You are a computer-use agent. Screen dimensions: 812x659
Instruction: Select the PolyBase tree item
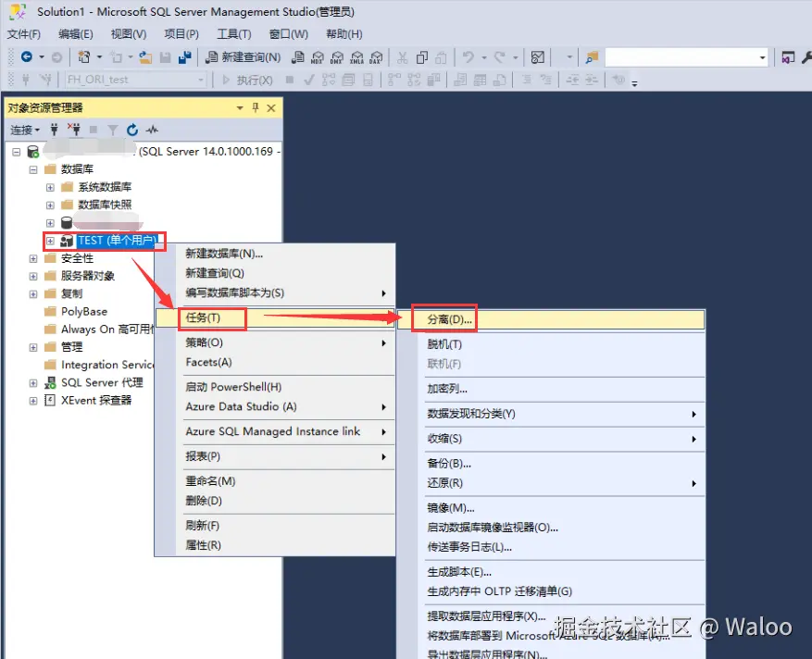pos(84,312)
